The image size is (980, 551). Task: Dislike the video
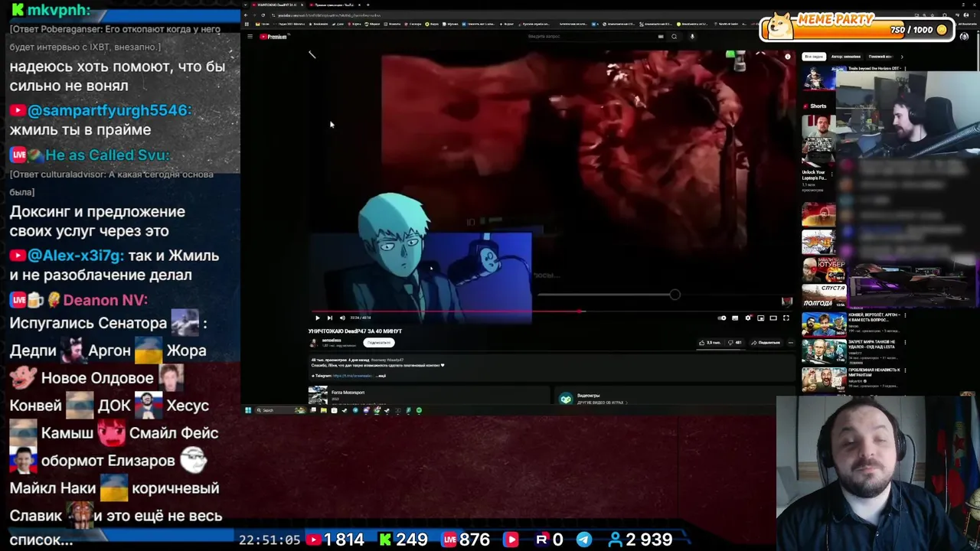tap(736, 343)
